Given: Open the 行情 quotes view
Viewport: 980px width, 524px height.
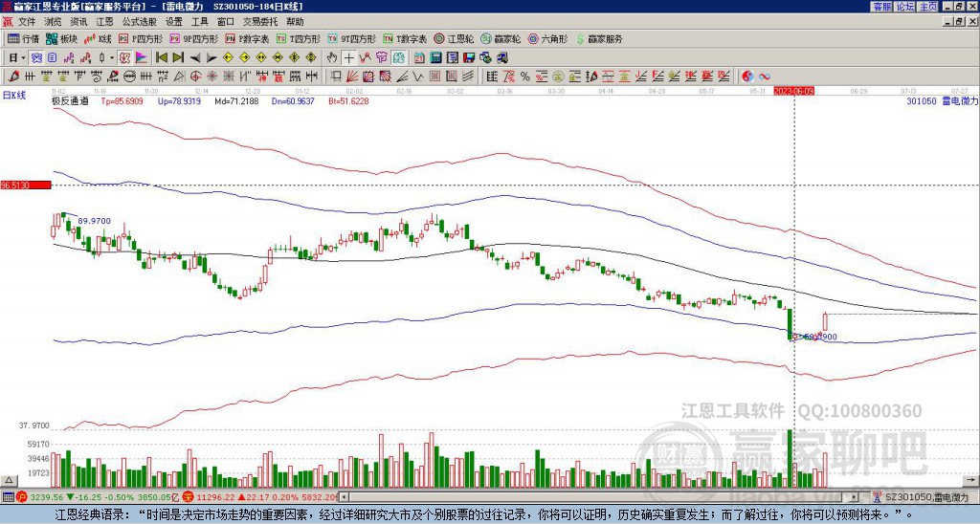Looking at the screenshot, I should pyautogui.click(x=23, y=38).
